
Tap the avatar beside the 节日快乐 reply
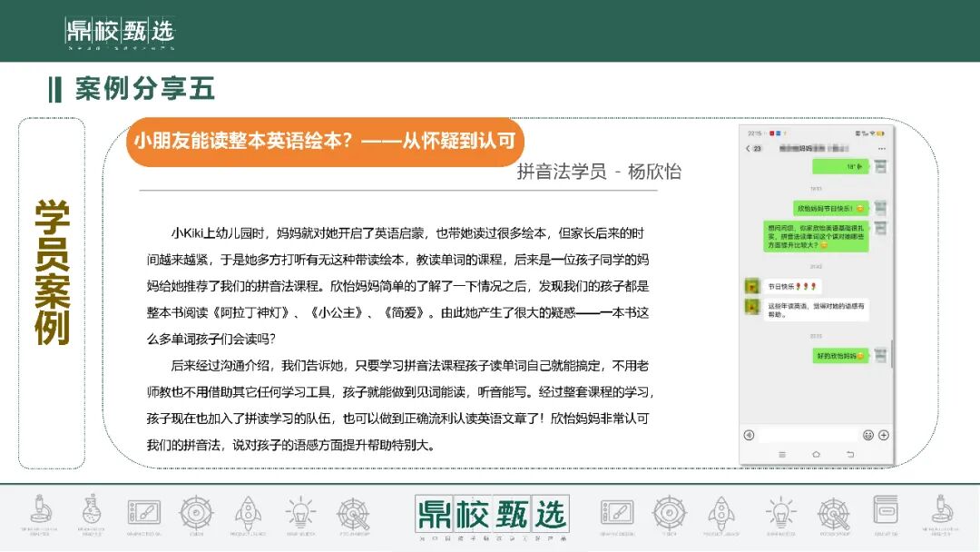[752, 286]
